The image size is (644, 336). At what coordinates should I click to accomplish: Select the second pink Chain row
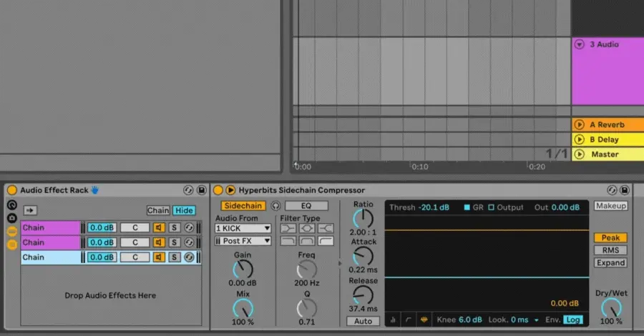coord(51,242)
